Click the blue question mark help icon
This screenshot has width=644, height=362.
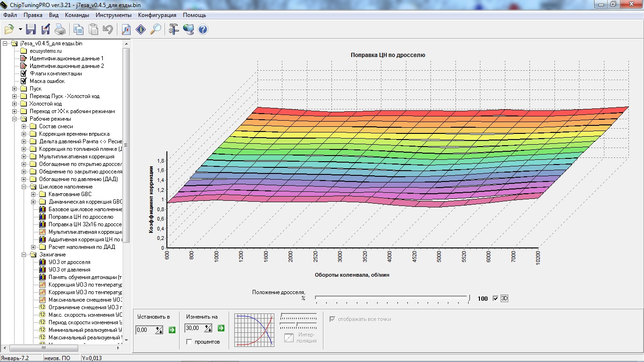(x=203, y=30)
